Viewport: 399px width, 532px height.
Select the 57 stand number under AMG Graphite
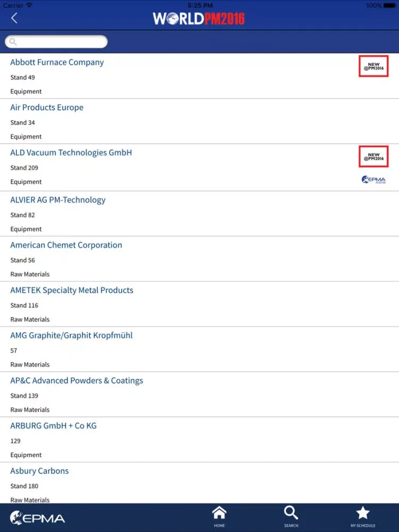pos(14,351)
